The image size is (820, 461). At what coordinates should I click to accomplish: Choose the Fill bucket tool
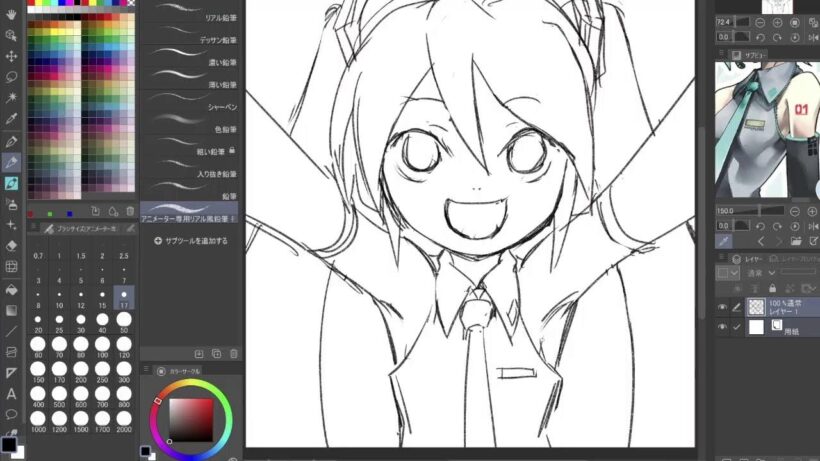(x=11, y=288)
